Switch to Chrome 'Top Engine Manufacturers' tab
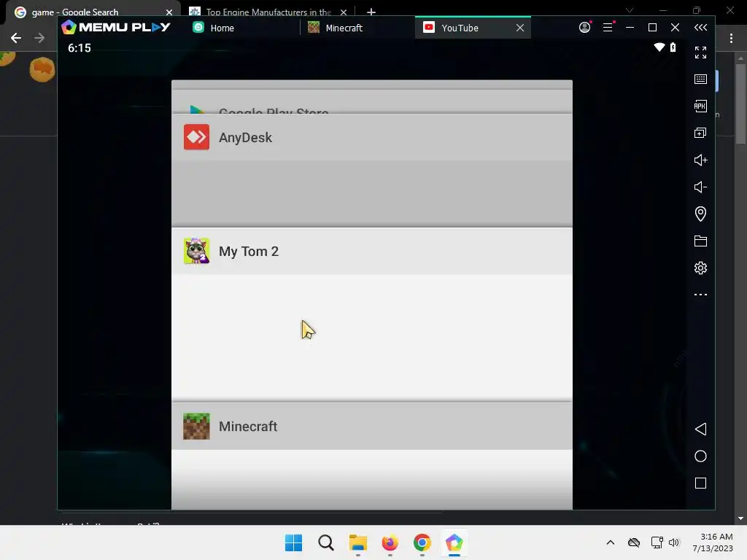Image resolution: width=747 pixels, height=560 pixels. pos(268,12)
